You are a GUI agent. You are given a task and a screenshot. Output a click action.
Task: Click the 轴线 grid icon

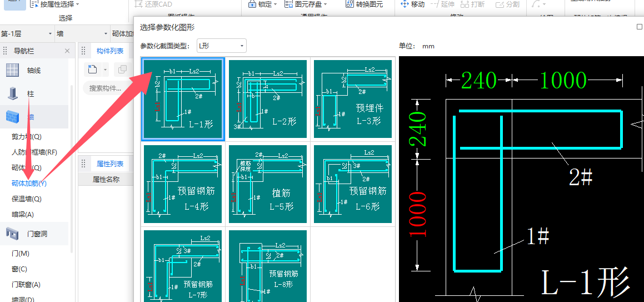point(13,70)
